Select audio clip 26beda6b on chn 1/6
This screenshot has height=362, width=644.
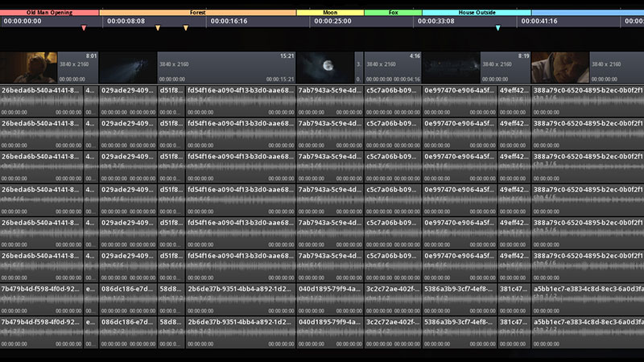tap(42, 101)
